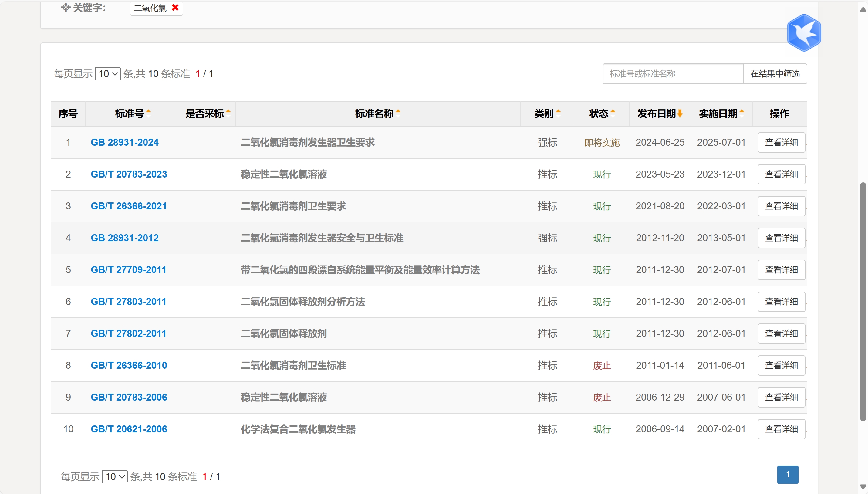Open standard GB/T 20783-2023 link
This screenshot has width=868, height=494.
[x=129, y=174]
